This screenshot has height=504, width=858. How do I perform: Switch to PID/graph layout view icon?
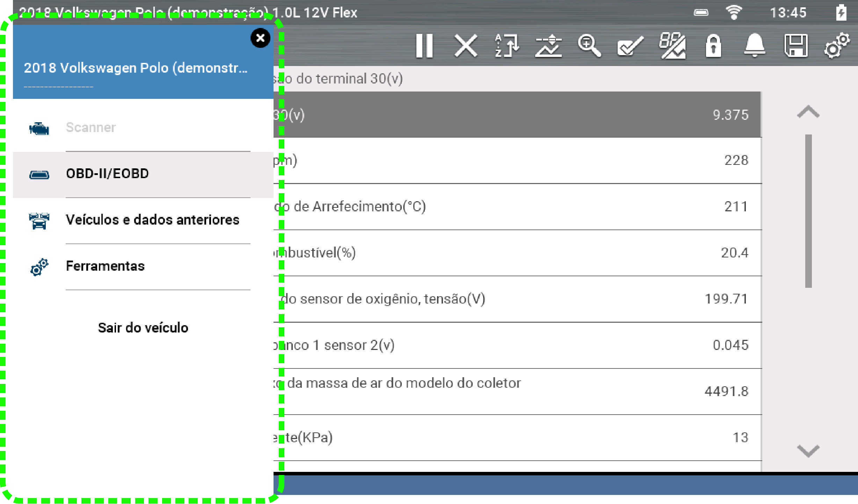point(672,46)
